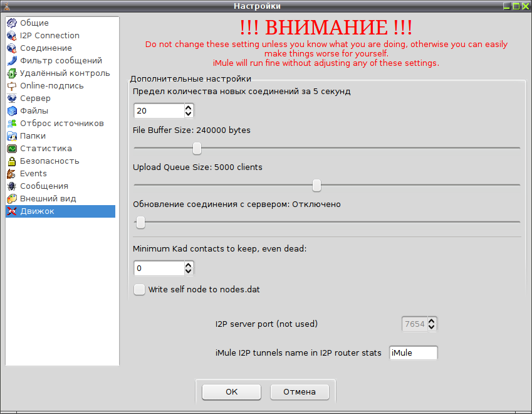Open the Папки settings
Image resolution: width=532 pixels, height=414 pixels.
[x=60, y=136]
